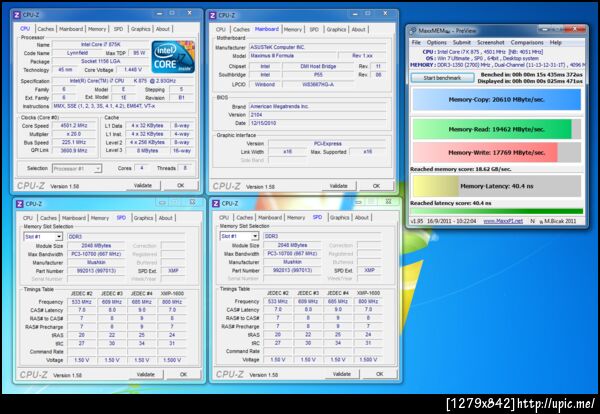This screenshot has height=414, width=600.
Task: Open the Help menu in MaxxMEM
Action: pyautogui.click(x=556, y=42)
